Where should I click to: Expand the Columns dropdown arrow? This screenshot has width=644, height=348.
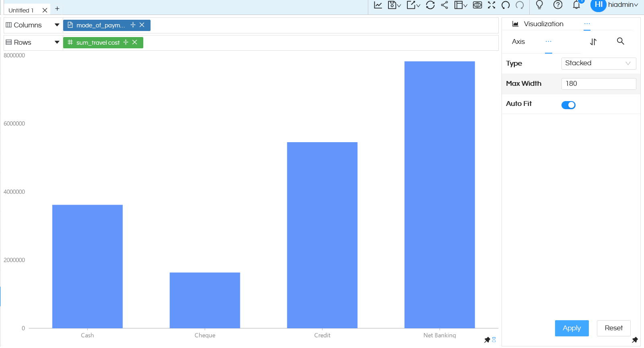[57, 25]
